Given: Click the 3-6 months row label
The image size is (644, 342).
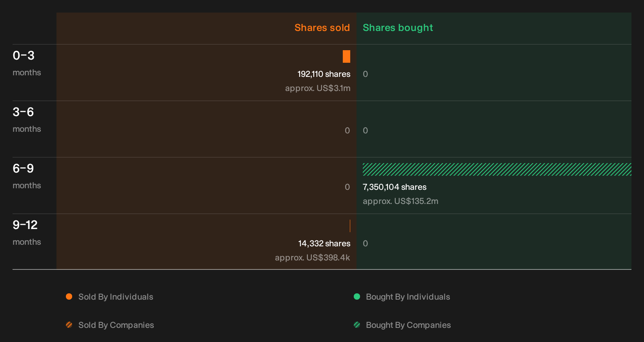Looking at the screenshot, I should (27, 119).
